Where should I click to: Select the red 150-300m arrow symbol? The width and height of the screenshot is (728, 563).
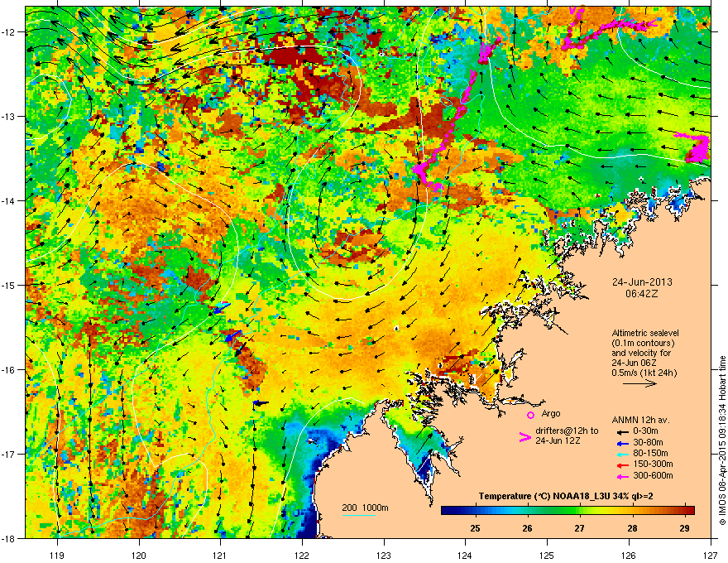click(x=622, y=465)
